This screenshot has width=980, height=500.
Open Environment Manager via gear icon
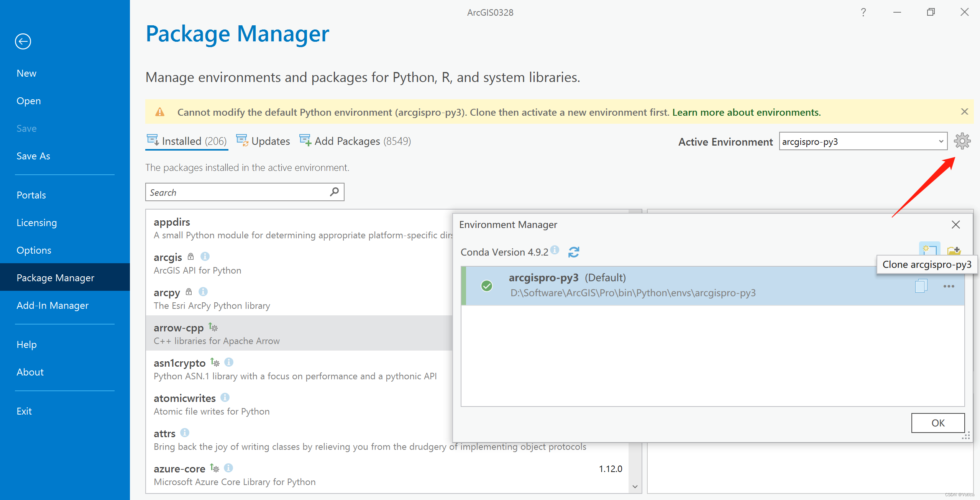click(962, 141)
